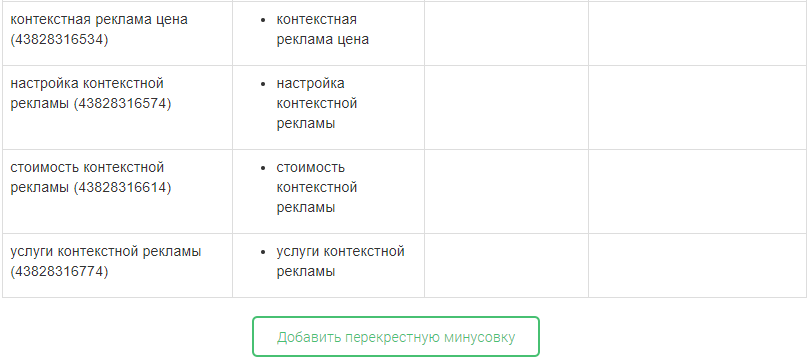Click empty third-column cell in услуги контекстной рекламы row
This screenshot has height=362, width=808.
[x=507, y=266]
